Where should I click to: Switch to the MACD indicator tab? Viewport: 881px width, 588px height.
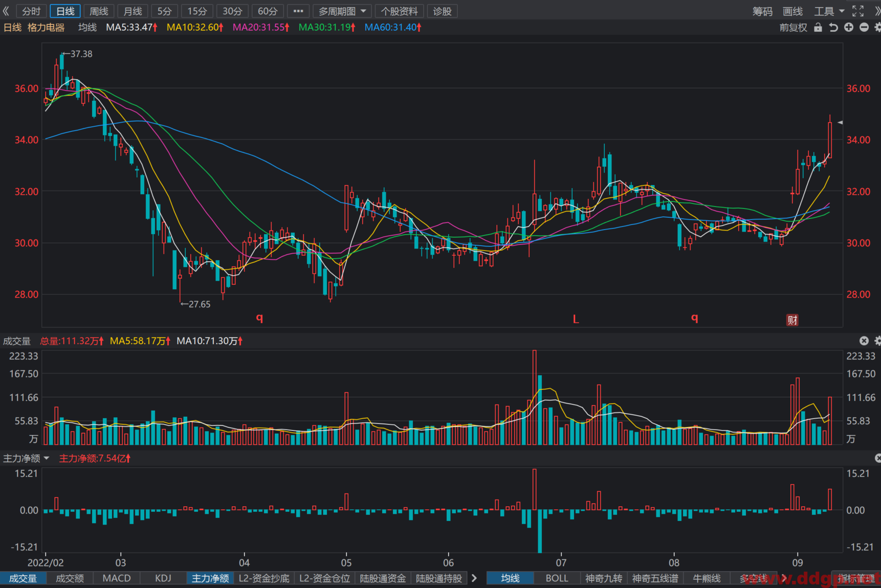(117, 578)
